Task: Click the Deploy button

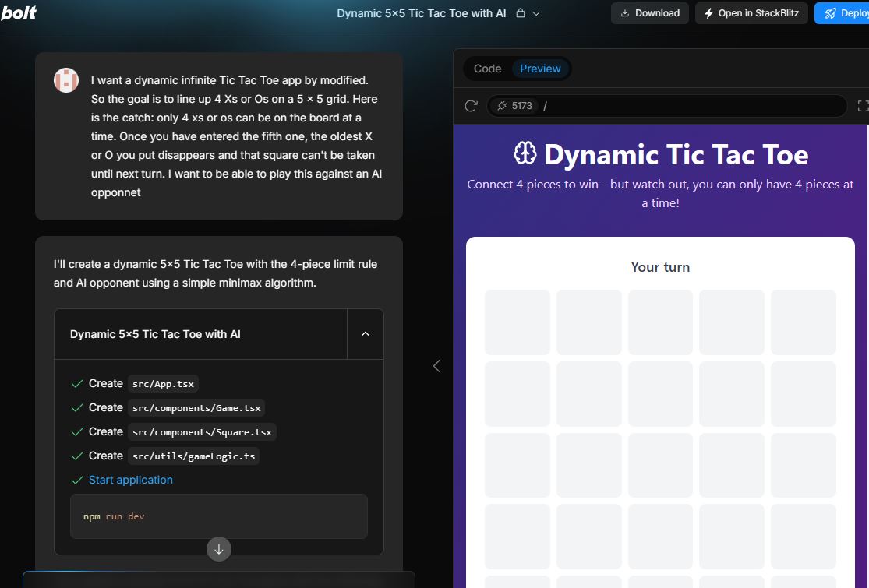Action: pyautogui.click(x=844, y=13)
